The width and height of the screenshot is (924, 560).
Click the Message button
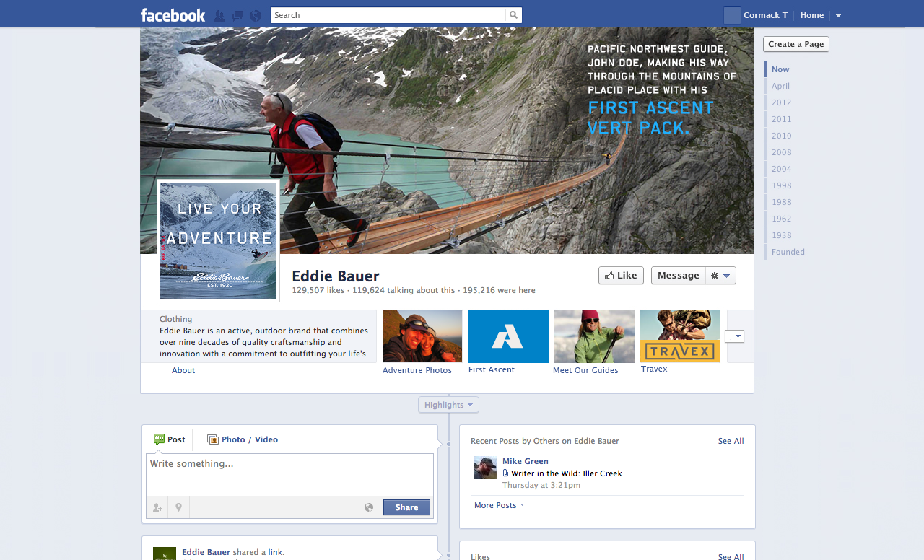(678, 276)
